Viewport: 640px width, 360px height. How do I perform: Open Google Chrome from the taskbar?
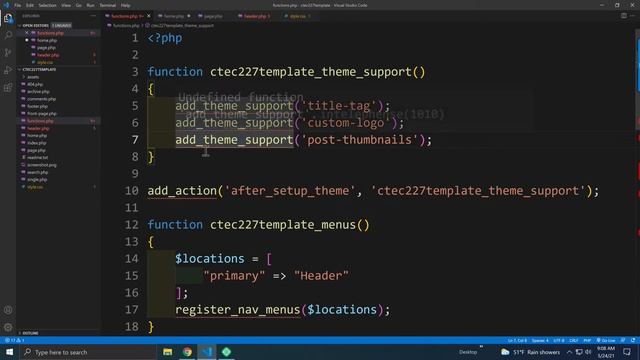(x=187, y=352)
